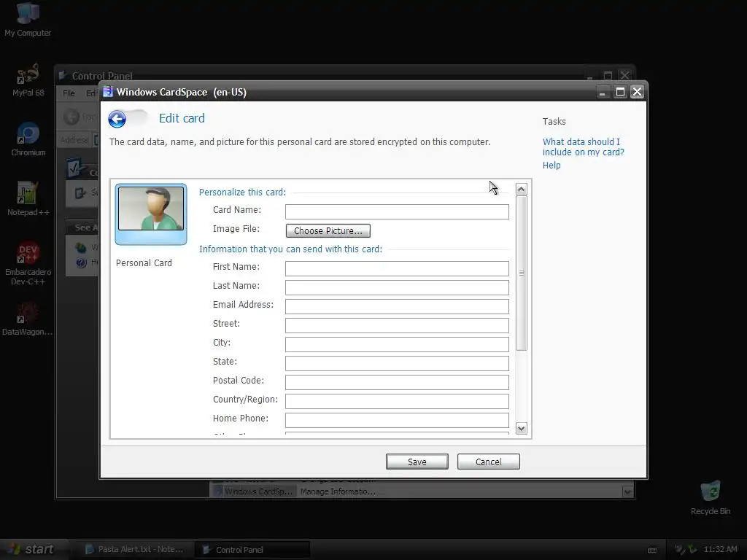Image resolution: width=747 pixels, height=560 pixels.
Task: Open File menu in Control Panel window
Action: [69, 93]
